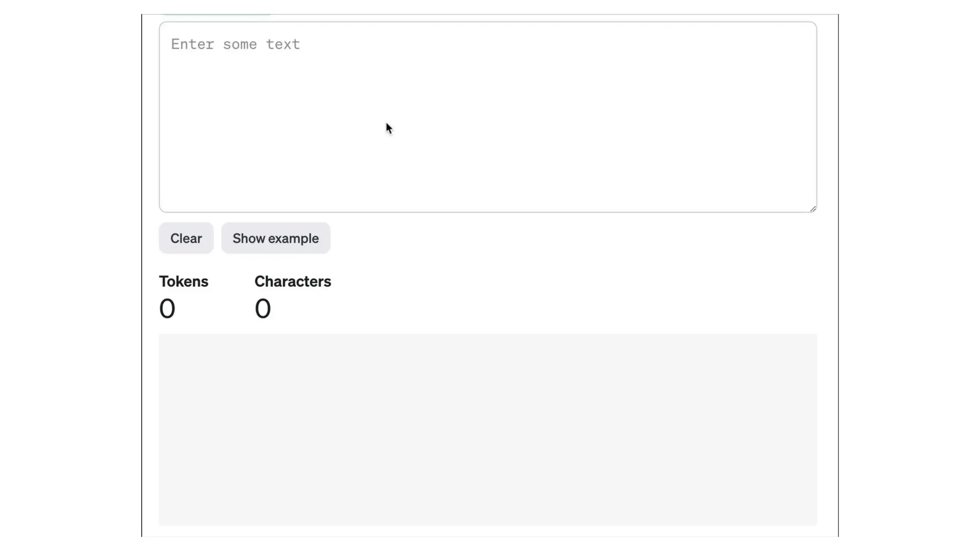
Task: Click the text area resize handle
Action: (x=813, y=209)
